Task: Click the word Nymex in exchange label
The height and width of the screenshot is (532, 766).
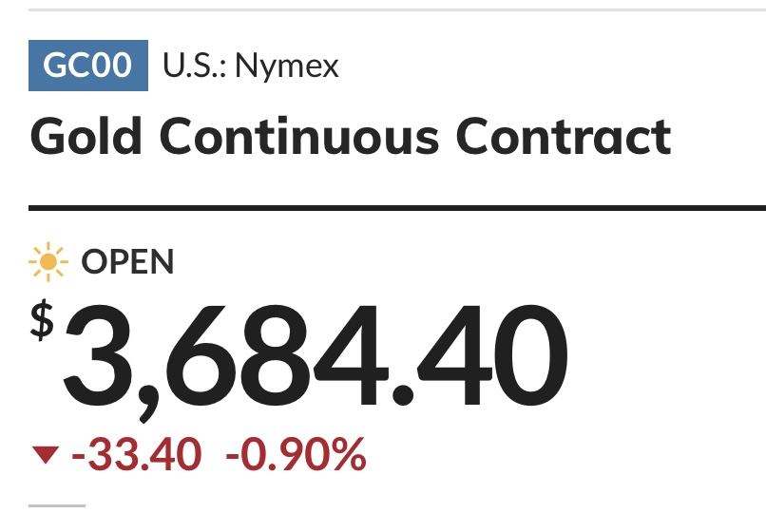Action: click(287, 66)
